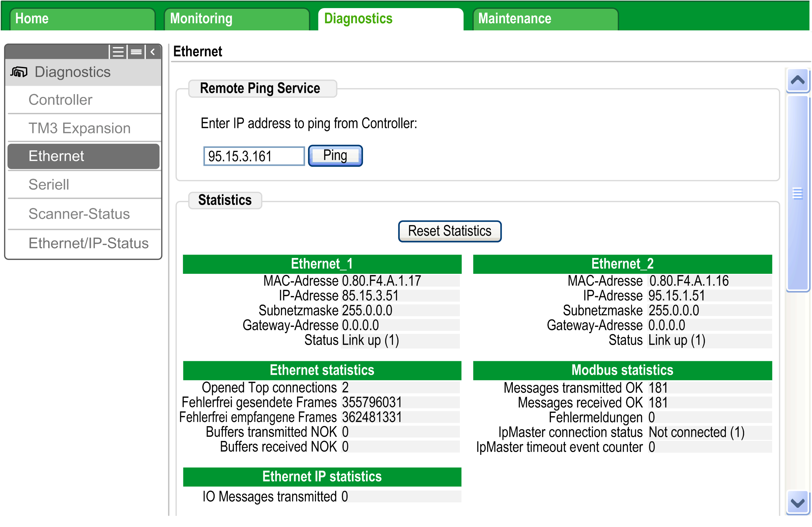
Task: Select the Diagnostics tab
Action: (x=390, y=19)
